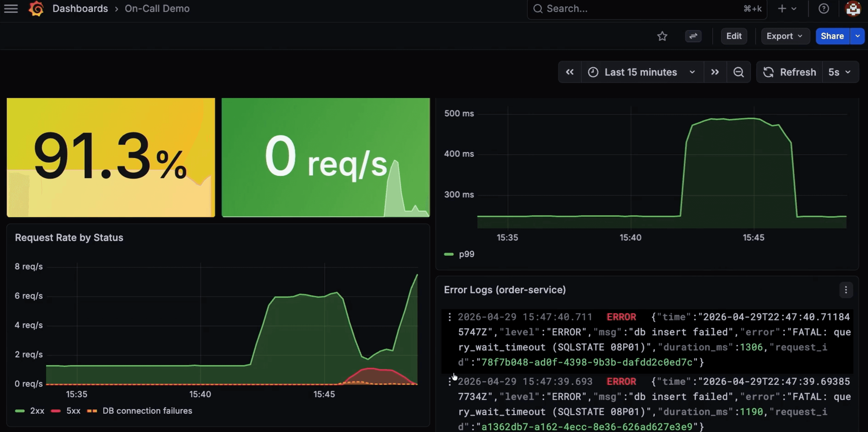Click the 500 ms axis label
Image resolution: width=868 pixels, height=432 pixels.
point(459,113)
